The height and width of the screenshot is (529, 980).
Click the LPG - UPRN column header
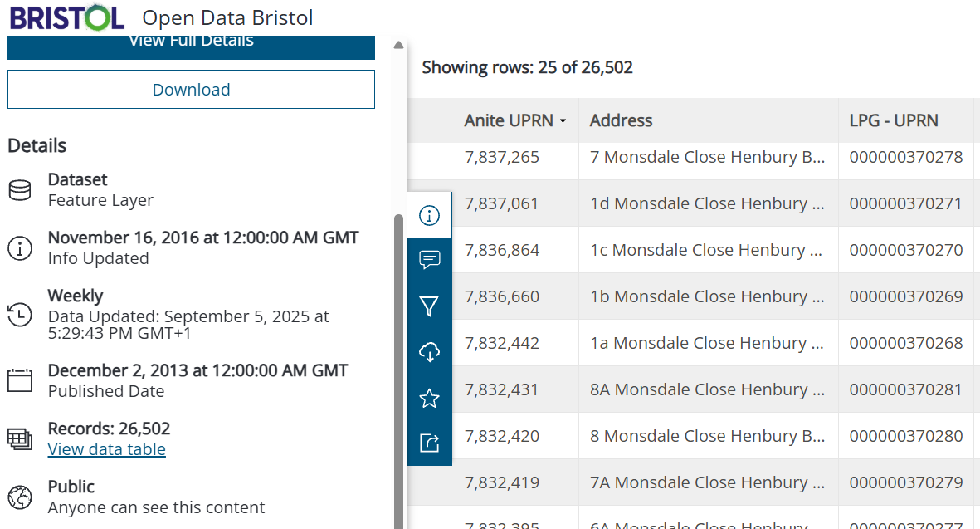point(893,120)
